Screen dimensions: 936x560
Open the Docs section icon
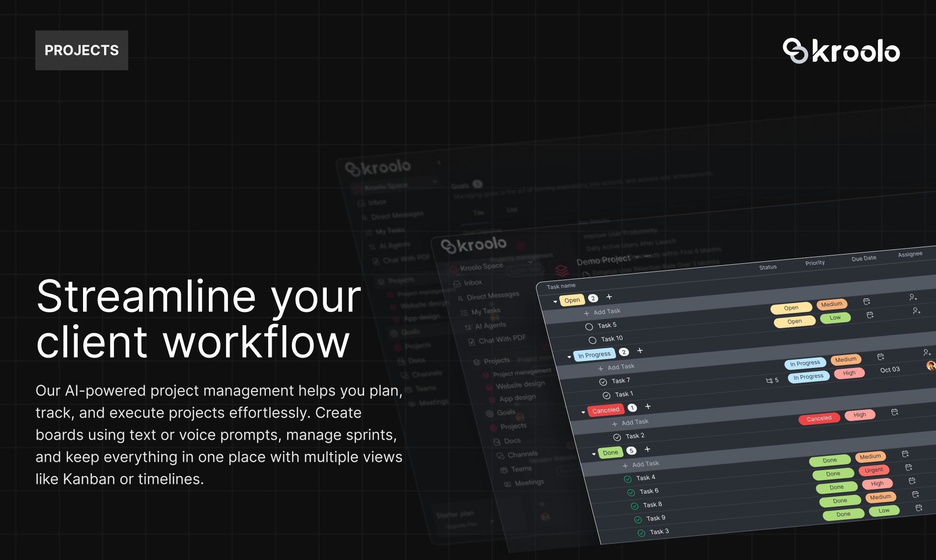point(496,441)
